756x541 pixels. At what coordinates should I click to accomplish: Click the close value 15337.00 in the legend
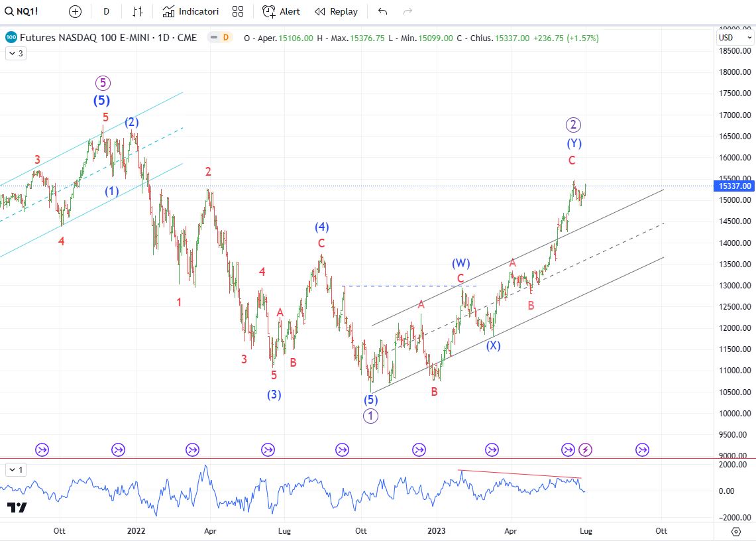(x=512, y=38)
